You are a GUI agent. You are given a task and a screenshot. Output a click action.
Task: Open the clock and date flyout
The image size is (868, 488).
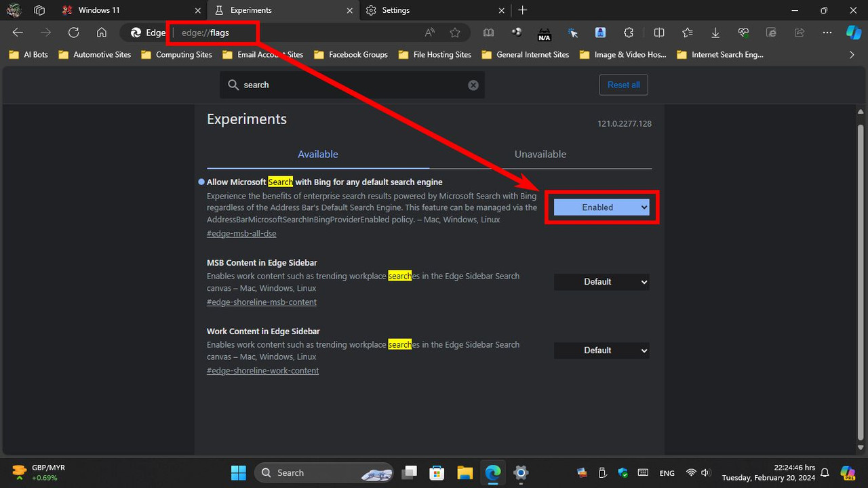768,472
